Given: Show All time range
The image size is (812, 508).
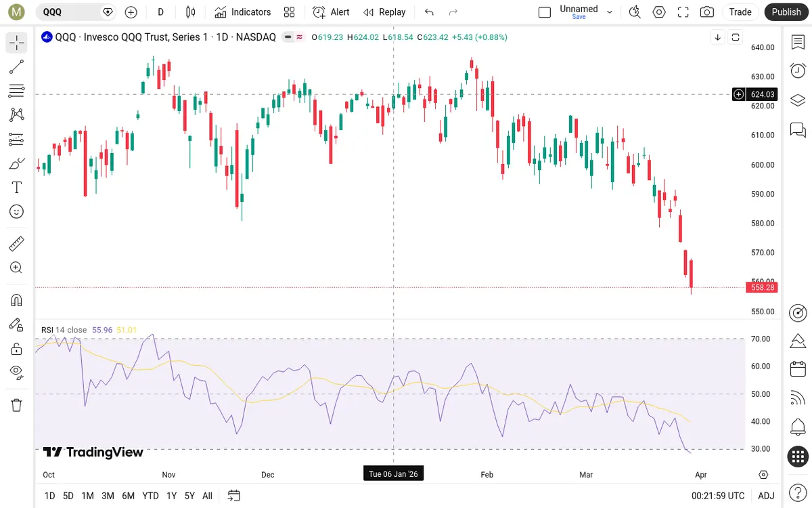Looking at the screenshot, I should (x=207, y=496).
